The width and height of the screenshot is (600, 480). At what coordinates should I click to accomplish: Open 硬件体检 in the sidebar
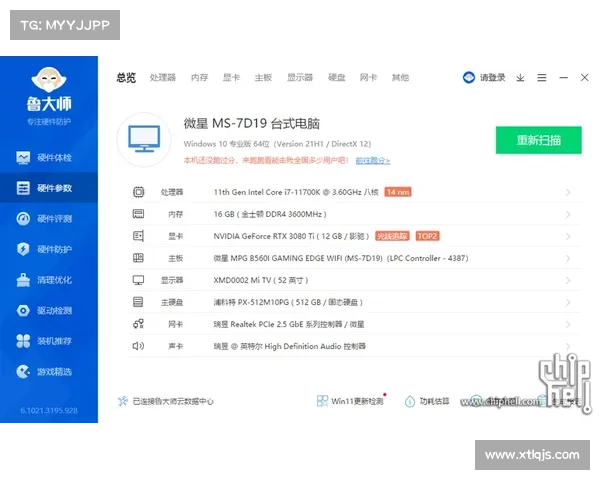tap(44, 157)
